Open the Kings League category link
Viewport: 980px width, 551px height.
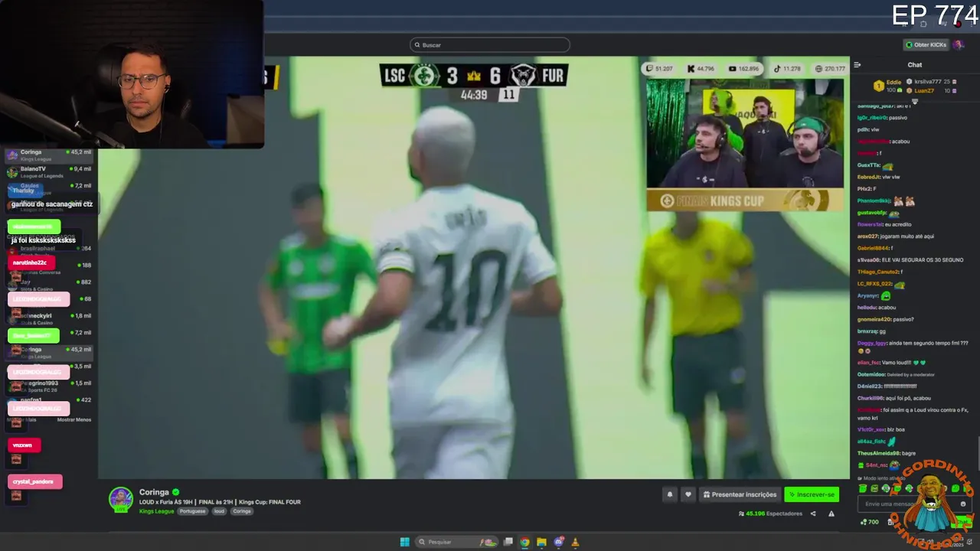156,511
